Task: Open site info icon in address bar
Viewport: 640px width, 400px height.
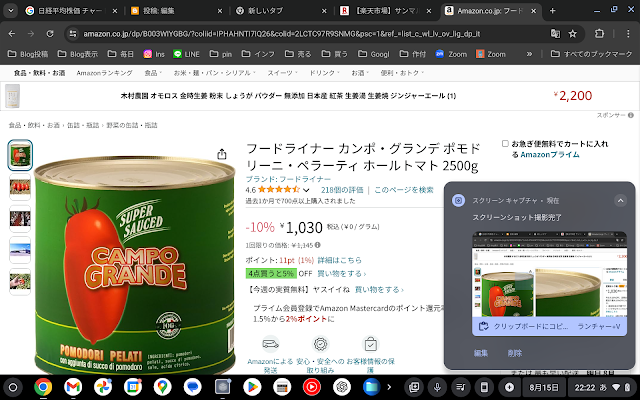Action: click(73, 34)
